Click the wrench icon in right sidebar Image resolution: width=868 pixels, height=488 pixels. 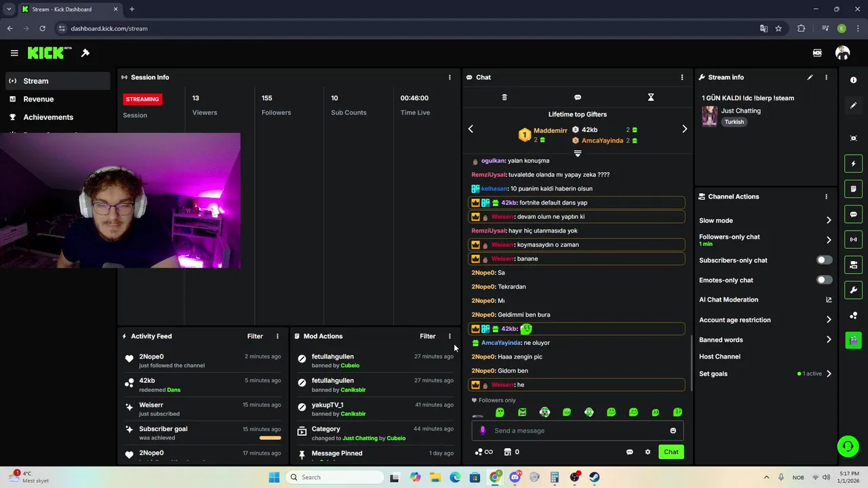click(853, 290)
